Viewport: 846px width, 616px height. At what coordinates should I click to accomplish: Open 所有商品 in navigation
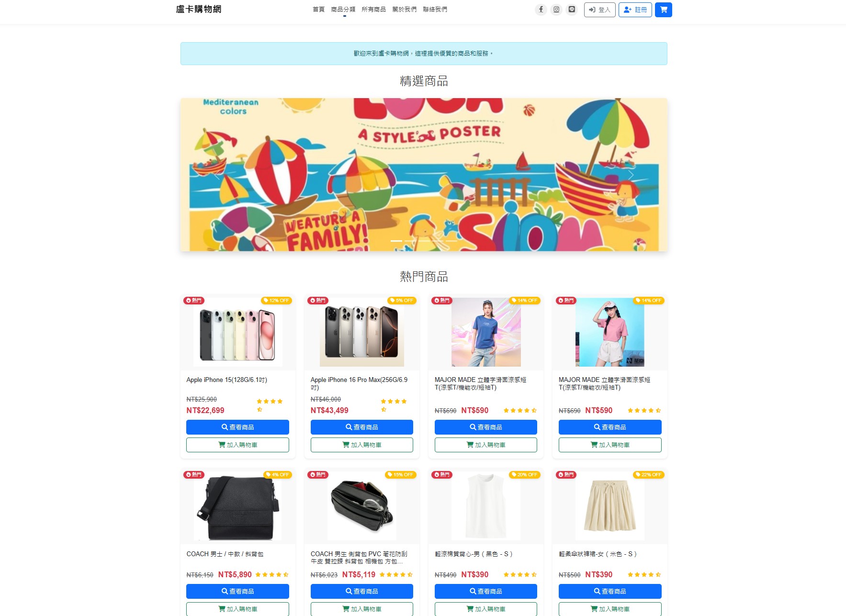click(x=373, y=10)
